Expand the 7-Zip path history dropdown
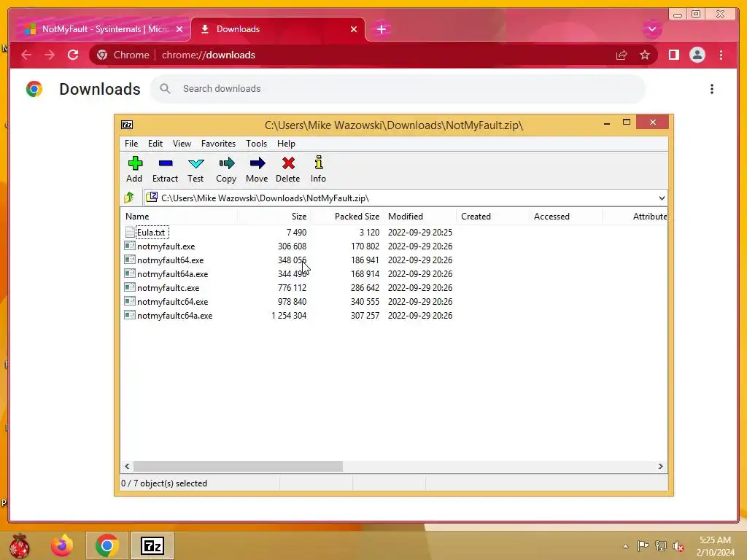This screenshot has width=747, height=560. coord(662,198)
